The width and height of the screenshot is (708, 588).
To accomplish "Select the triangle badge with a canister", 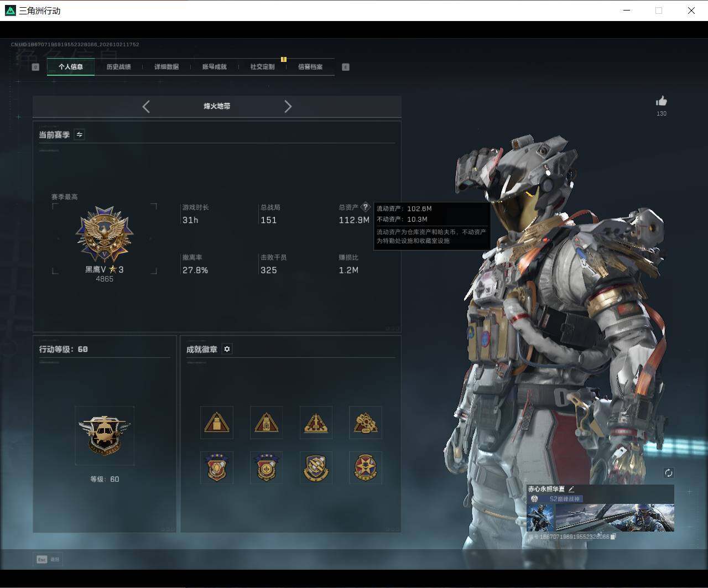I will 266,423.
